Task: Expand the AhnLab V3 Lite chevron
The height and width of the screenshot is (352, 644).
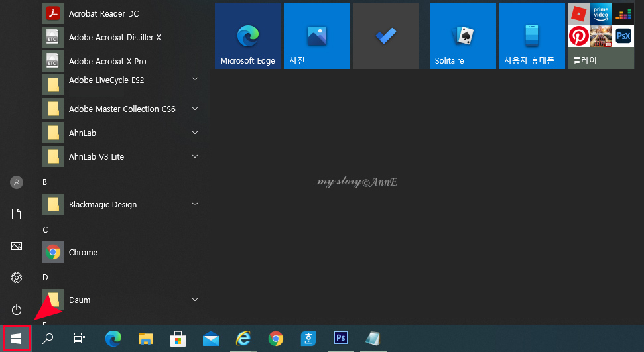Action: (195, 156)
